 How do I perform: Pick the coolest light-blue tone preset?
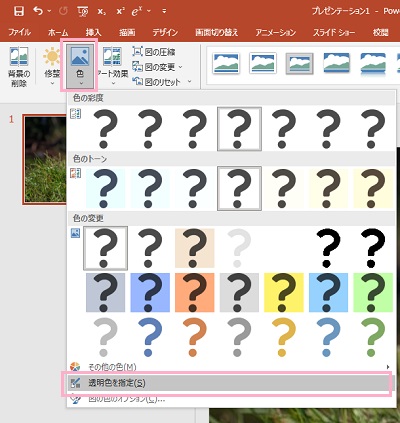(x=105, y=189)
